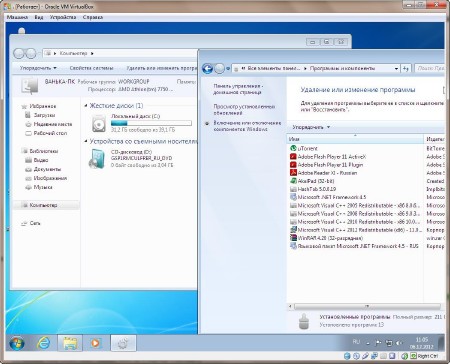Open Computer icon in details pane

point(30,86)
